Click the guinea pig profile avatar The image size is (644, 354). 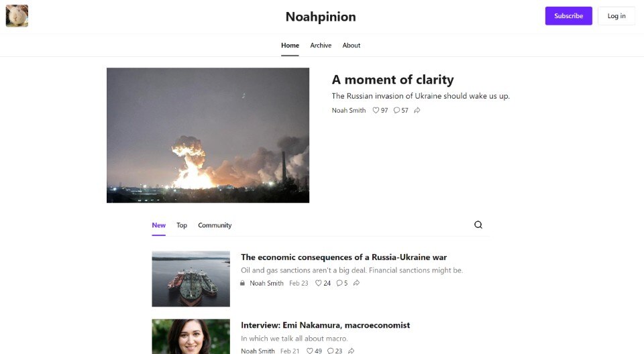pyautogui.click(x=17, y=16)
